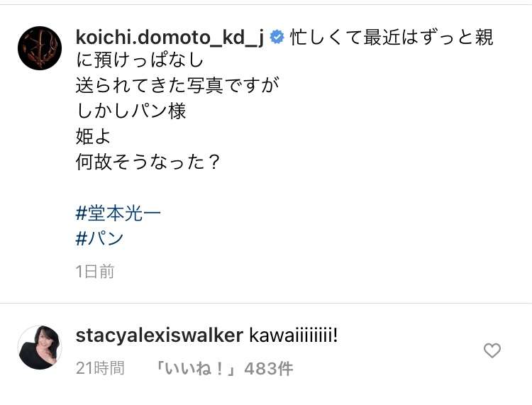This screenshot has height=405, width=532.
Task: Open the #パン hashtag
Action: (99, 239)
